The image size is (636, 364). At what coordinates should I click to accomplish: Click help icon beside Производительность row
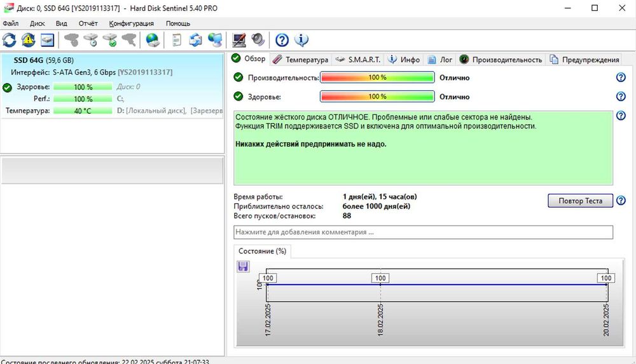pyautogui.click(x=621, y=78)
